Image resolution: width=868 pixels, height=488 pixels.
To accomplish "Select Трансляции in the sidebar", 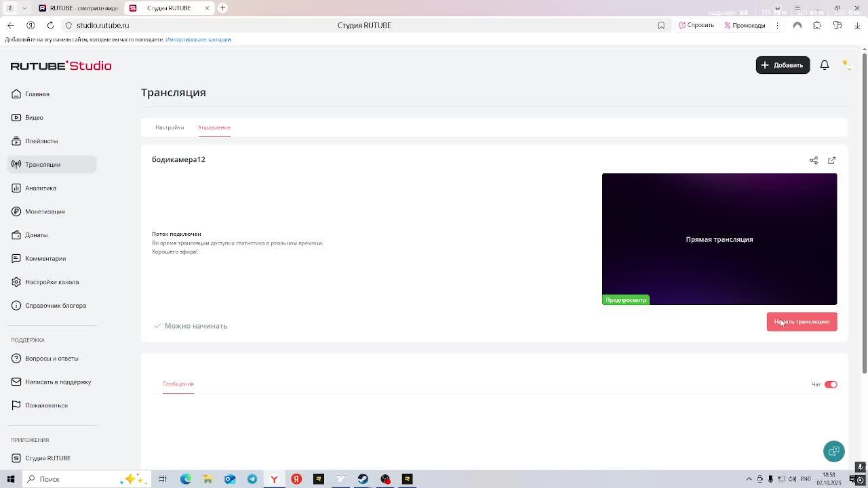I will (x=52, y=164).
